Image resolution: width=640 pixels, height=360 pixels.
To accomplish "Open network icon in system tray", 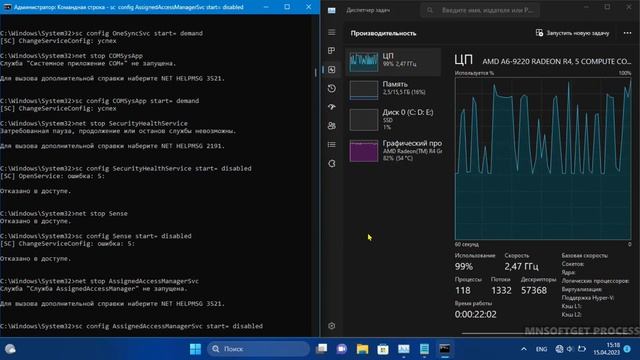I will click(x=559, y=349).
